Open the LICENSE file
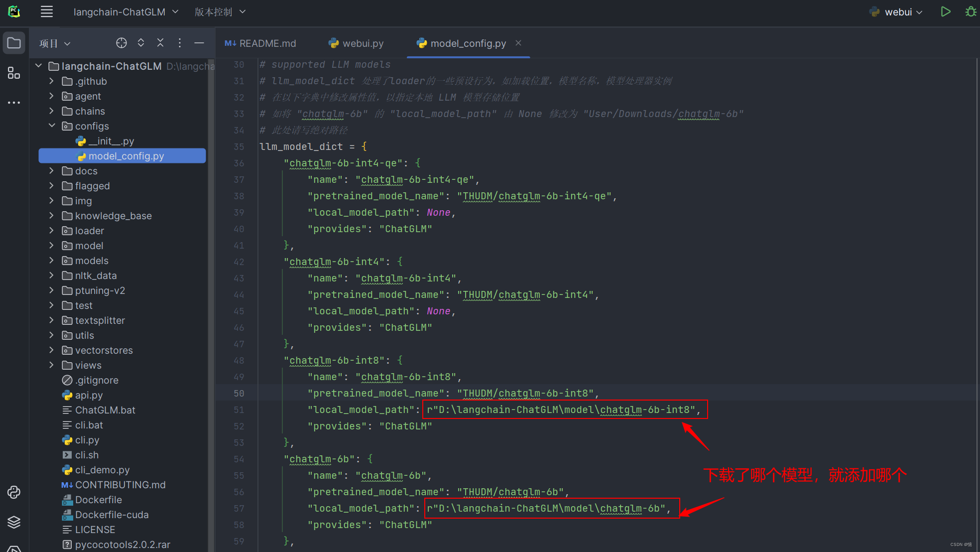This screenshot has height=552, width=980. (89, 530)
